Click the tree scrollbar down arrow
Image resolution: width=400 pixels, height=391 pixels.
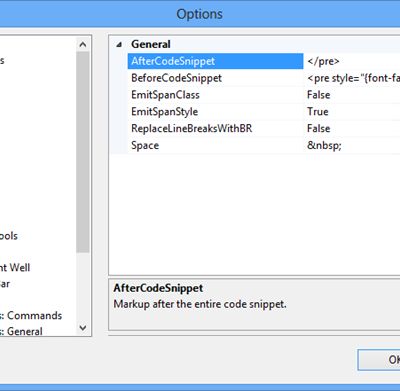click(x=83, y=328)
